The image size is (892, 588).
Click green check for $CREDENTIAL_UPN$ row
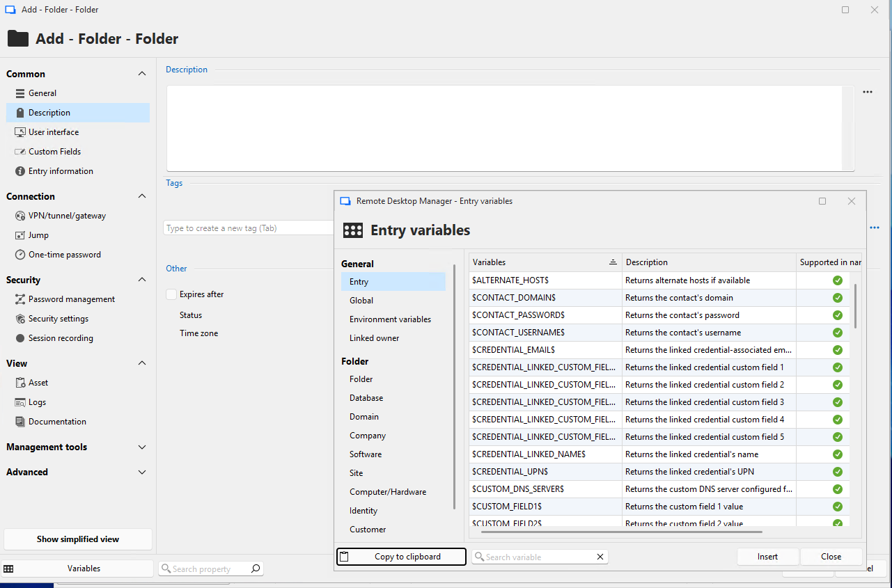click(x=837, y=472)
